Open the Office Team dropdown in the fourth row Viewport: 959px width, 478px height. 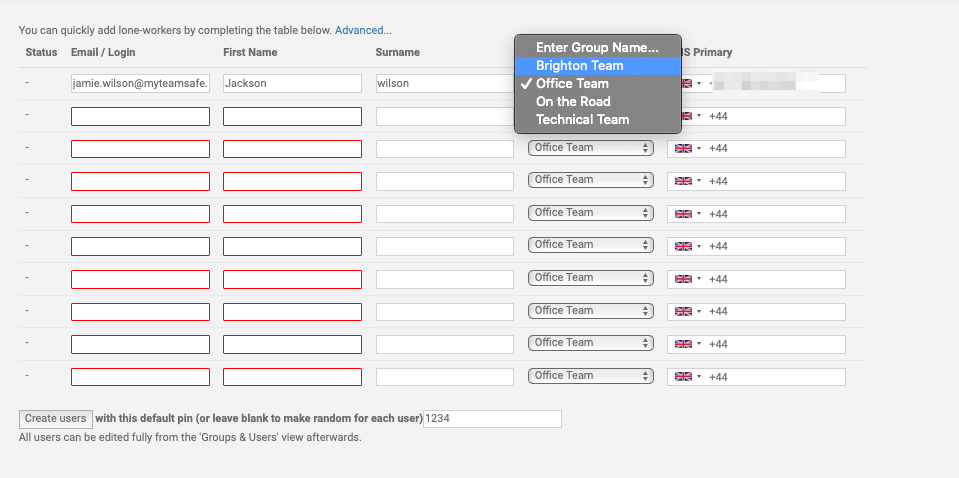(591, 180)
